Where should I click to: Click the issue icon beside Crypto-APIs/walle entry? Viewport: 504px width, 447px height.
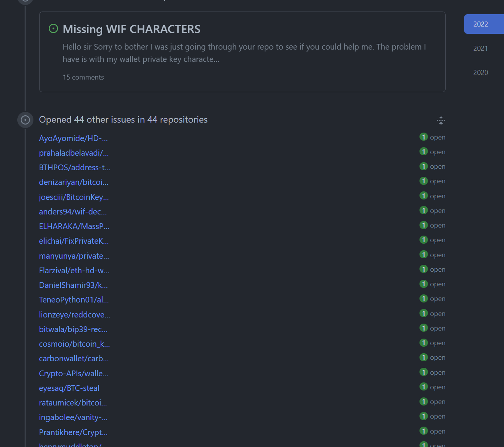click(x=423, y=372)
